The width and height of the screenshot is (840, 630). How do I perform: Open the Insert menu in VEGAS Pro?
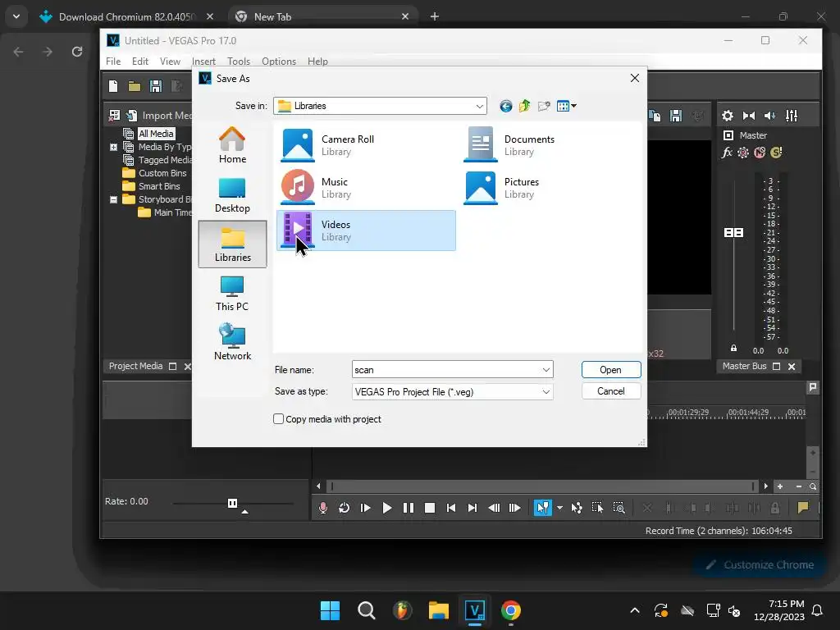pyautogui.click(x=203, y=61)
